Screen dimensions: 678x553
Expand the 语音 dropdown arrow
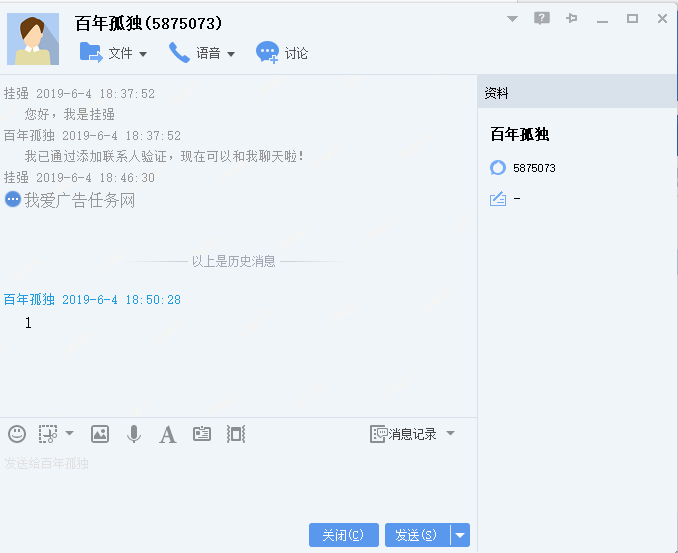point(231,54)
